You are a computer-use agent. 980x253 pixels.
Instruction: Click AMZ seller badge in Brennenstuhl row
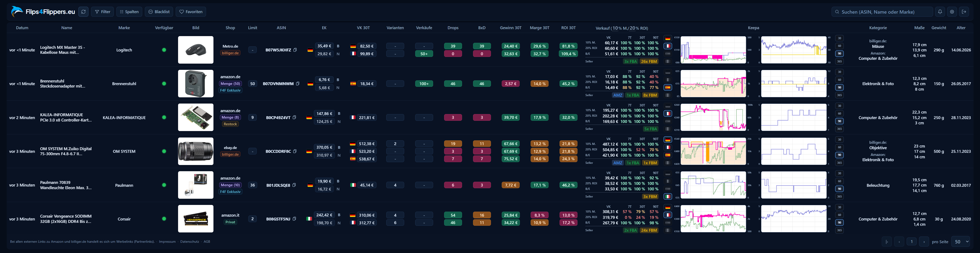(617, 95)
